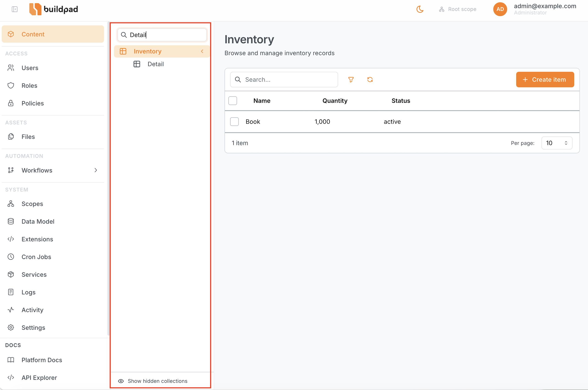Image resolution: width=588 pixels, height=390 pixels.
Task: Click the Activity pulse icon
Action: click(11, 310)
